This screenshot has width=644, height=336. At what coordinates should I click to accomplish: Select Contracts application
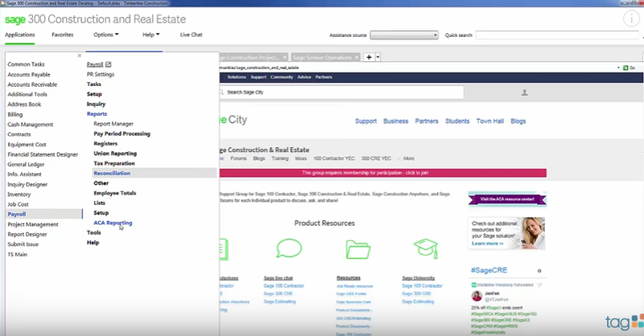pos(19,134)
